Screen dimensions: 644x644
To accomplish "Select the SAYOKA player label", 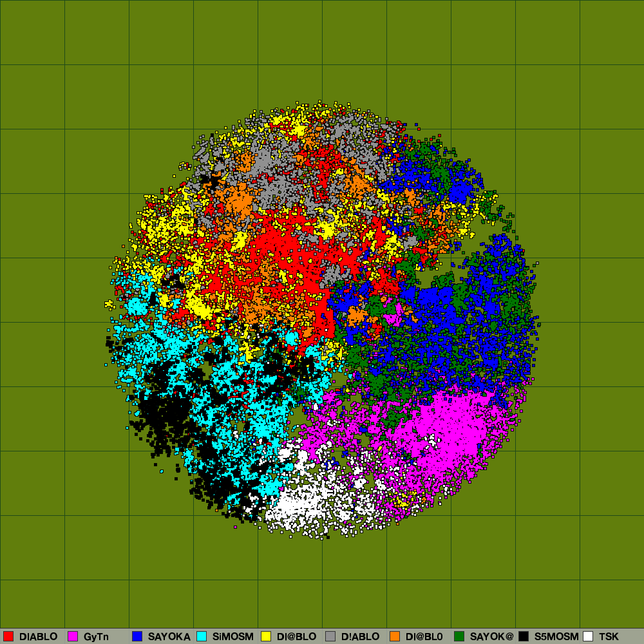I will [x=169, y=637].
